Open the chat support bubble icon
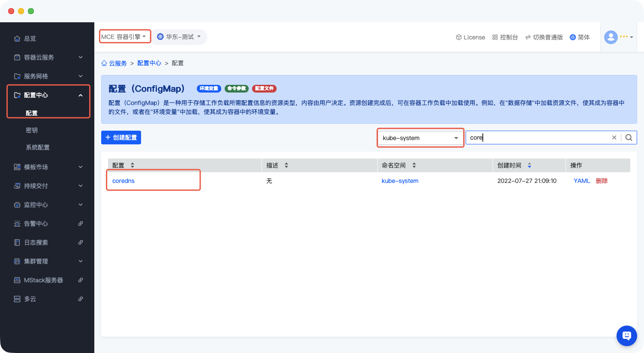 coord(626,335)
